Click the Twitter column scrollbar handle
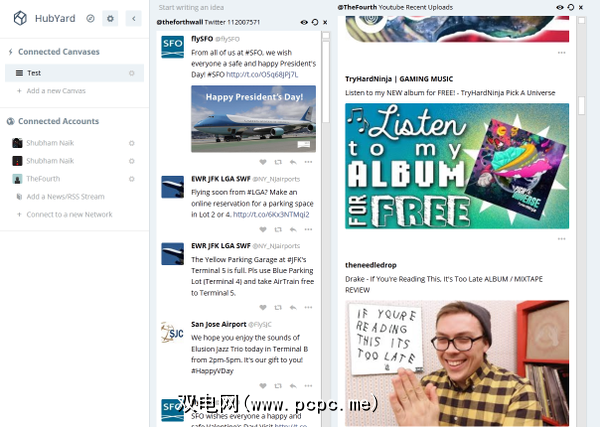 coord(326,81)
